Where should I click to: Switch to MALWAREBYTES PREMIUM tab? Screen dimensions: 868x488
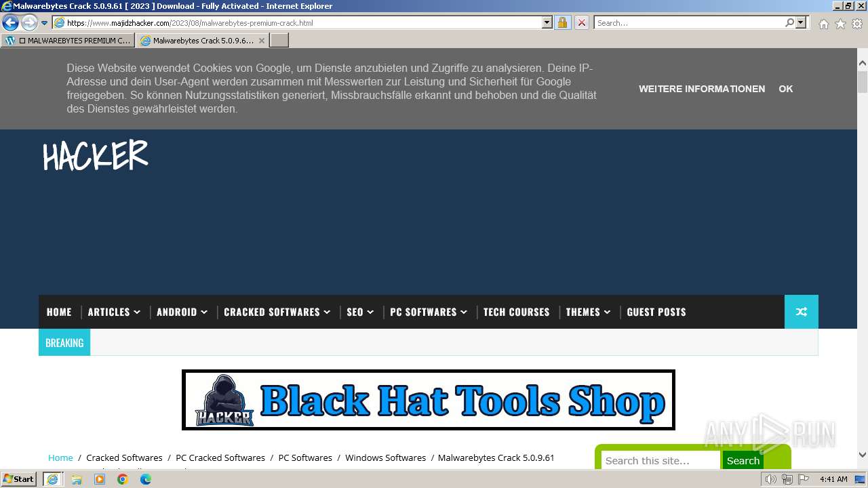coord(68,41)
